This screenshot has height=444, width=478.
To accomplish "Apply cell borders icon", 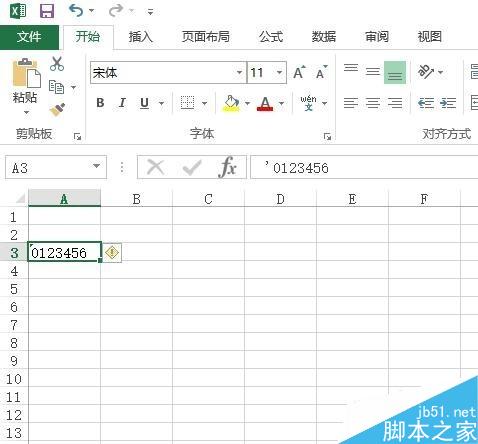I will [x=187, y=103].
